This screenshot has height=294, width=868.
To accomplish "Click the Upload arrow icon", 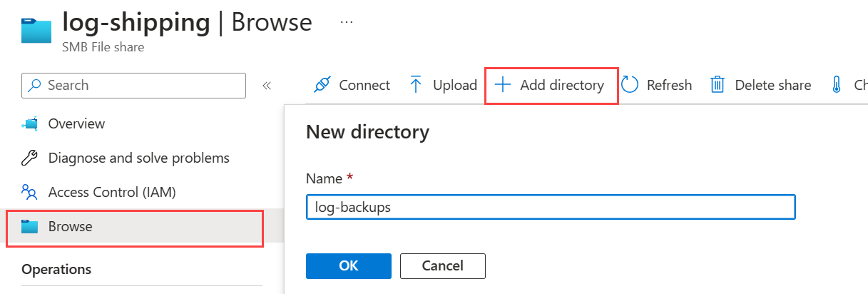I will click(417, 86).
